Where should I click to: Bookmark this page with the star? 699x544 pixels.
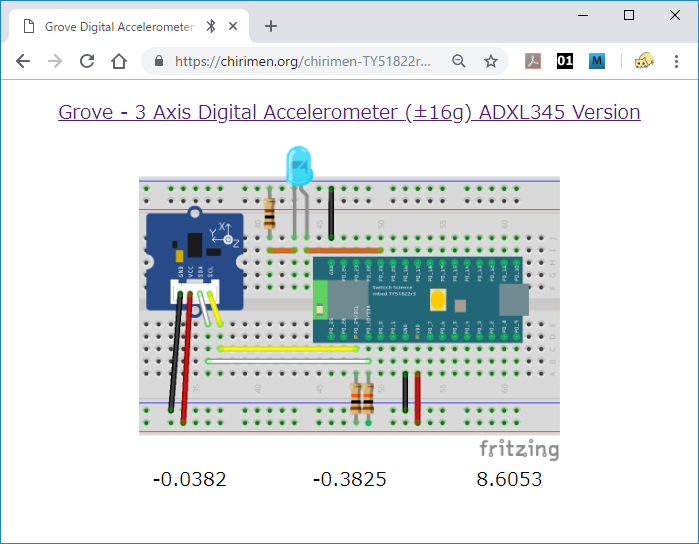point(491,61)
